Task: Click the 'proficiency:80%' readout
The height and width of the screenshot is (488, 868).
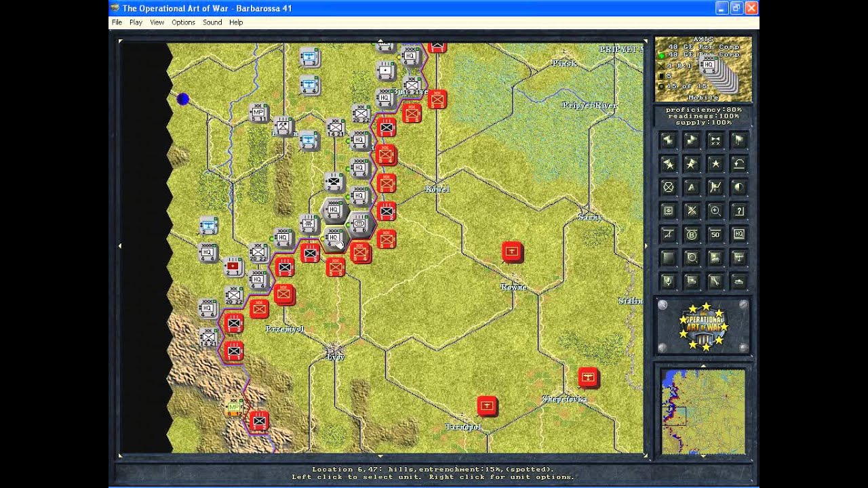Action: 703,109
